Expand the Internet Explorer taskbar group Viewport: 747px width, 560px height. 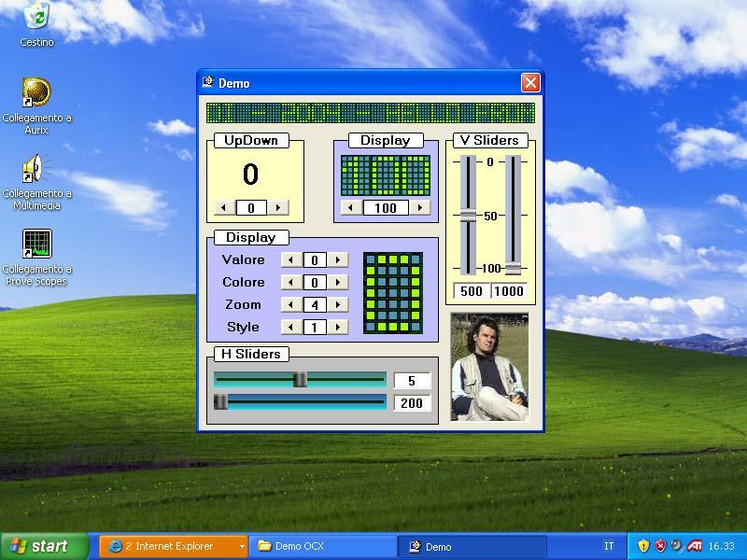point(242,546)
